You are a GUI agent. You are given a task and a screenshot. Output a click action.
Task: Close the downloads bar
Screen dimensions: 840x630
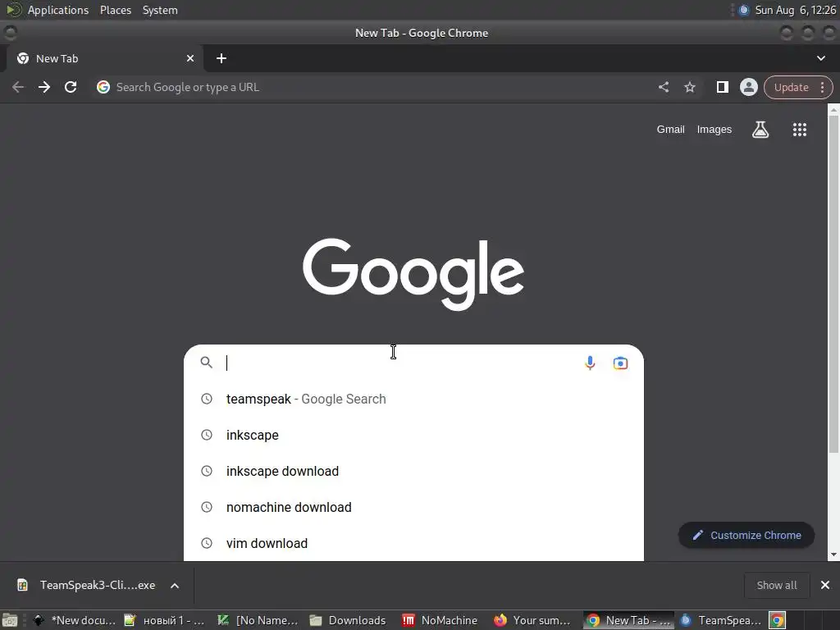[825, 585]
